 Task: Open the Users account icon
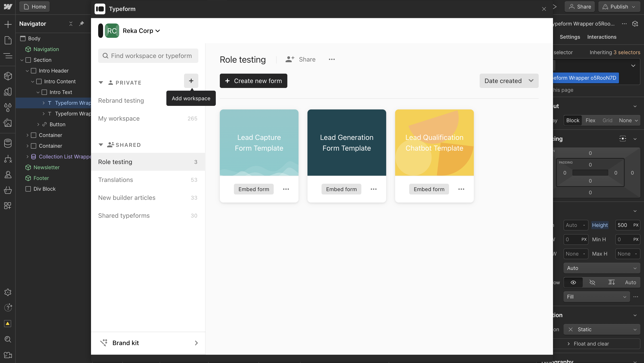click(x=8, y=174)
